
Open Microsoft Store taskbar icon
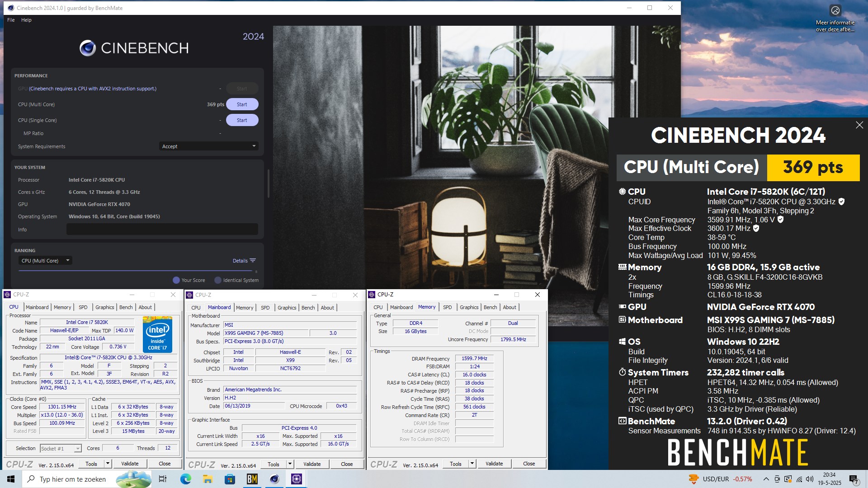click(x=230, y=479)
